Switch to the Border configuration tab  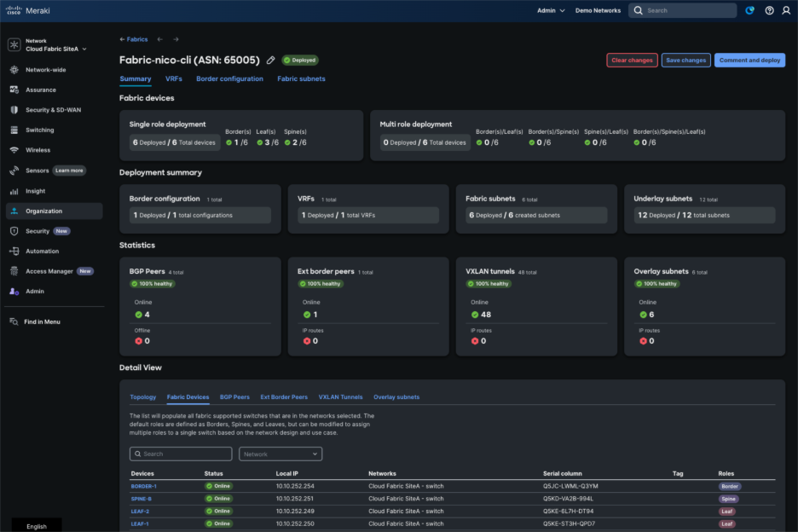(x=229, y=78)
